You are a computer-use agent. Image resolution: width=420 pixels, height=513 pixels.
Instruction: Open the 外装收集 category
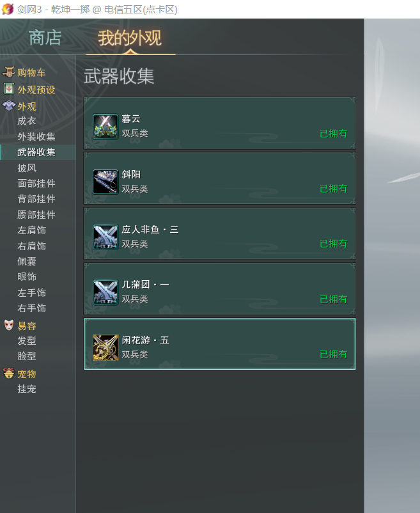(36, 137)
